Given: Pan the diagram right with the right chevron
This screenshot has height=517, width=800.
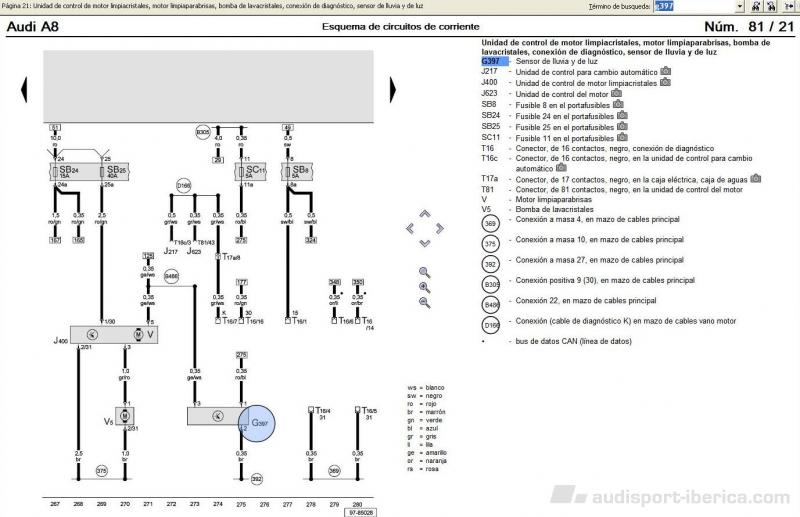Looking at the screenshot, I should tap(439, 228).
